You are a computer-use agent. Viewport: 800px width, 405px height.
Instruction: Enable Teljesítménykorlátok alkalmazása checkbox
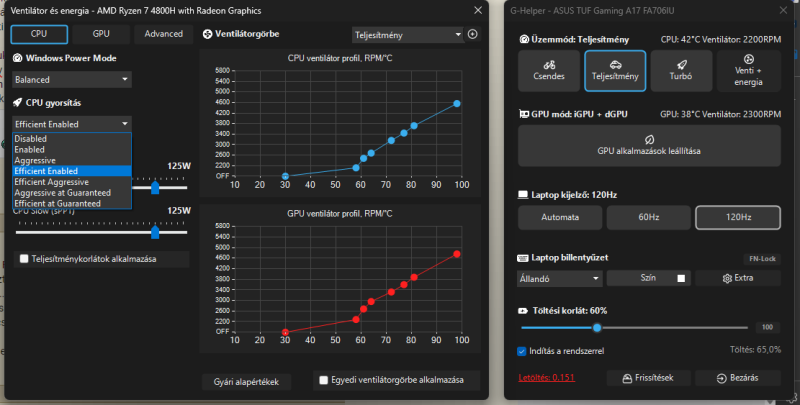click(24, 259)
